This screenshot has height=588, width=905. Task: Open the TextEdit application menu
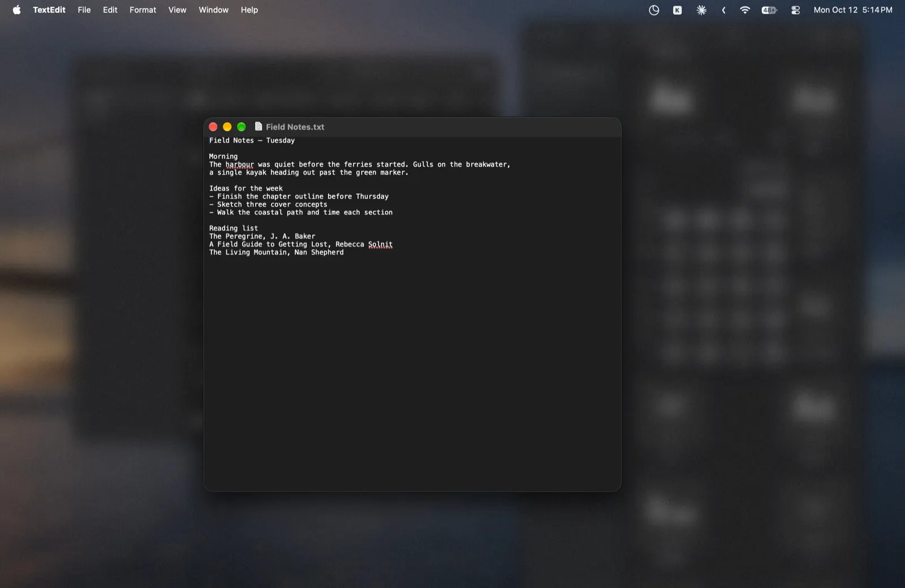tap(49, 10)
